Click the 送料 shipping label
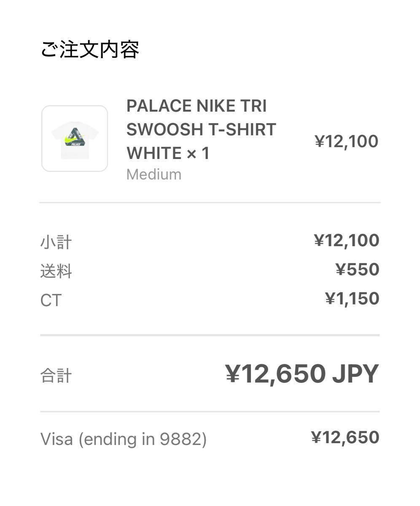This screenshot has width=420, height=506. click(x=56, y=271)
